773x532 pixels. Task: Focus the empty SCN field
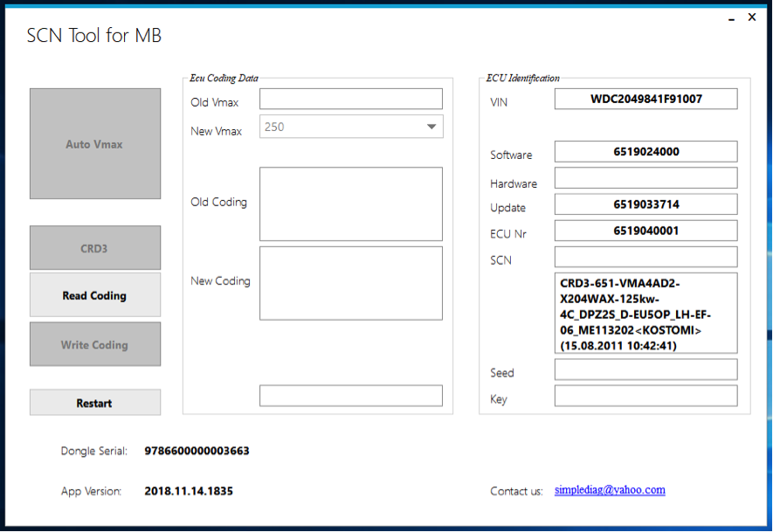pyautogui.click(x=645, y=257)
